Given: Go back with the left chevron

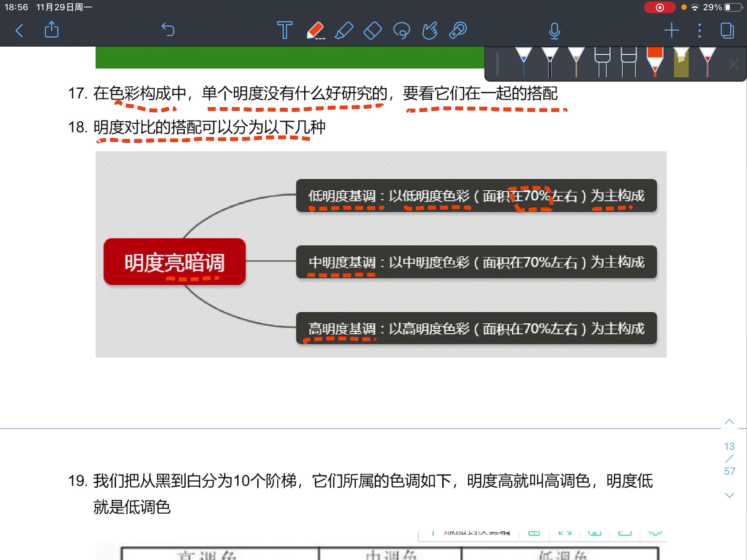Looking at the screenshot, I should pyautogui.click(x=19, y=30).
